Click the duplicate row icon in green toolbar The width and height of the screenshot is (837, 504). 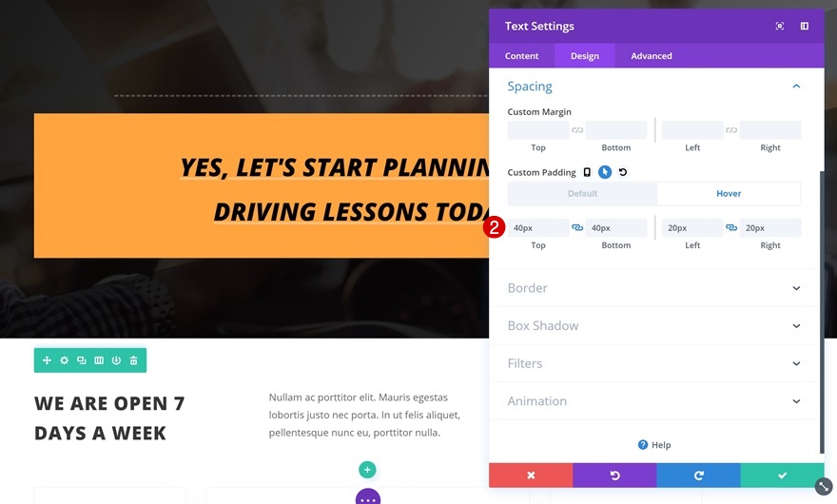click(82, 360)
